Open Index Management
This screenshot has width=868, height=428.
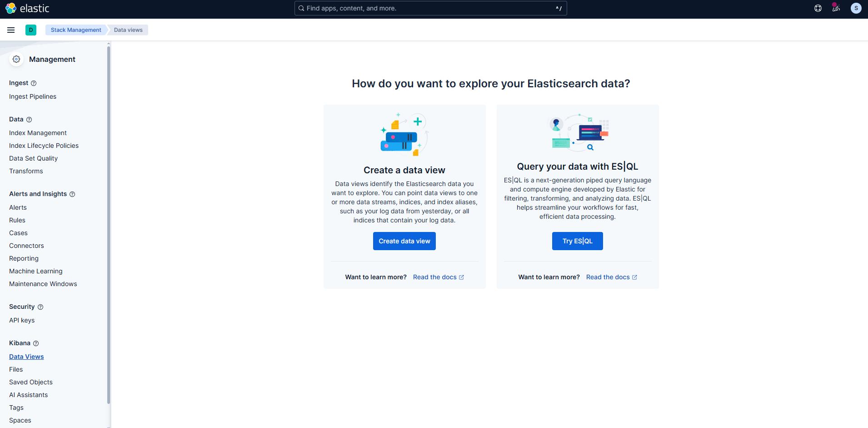(38, 133)
